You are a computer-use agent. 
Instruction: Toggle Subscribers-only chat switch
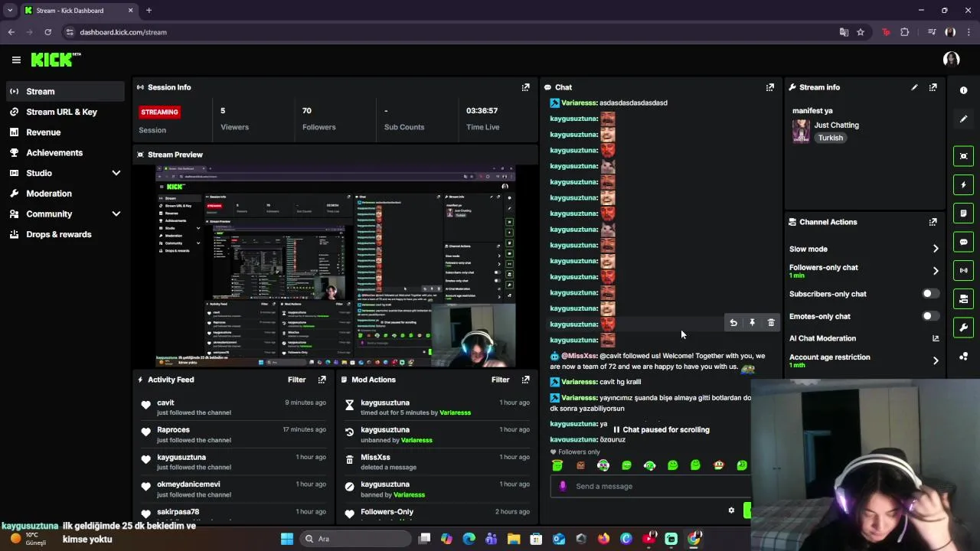click(930, 294)
